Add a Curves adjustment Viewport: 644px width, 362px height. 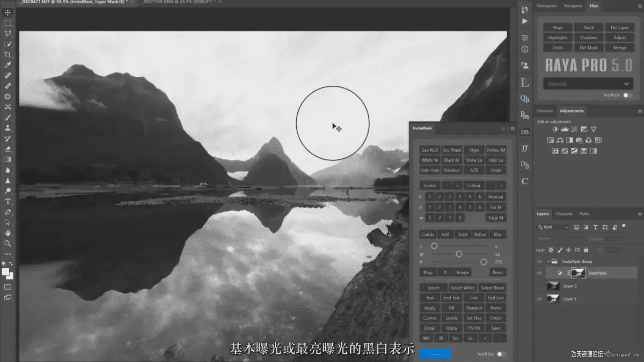coord(574,129)
